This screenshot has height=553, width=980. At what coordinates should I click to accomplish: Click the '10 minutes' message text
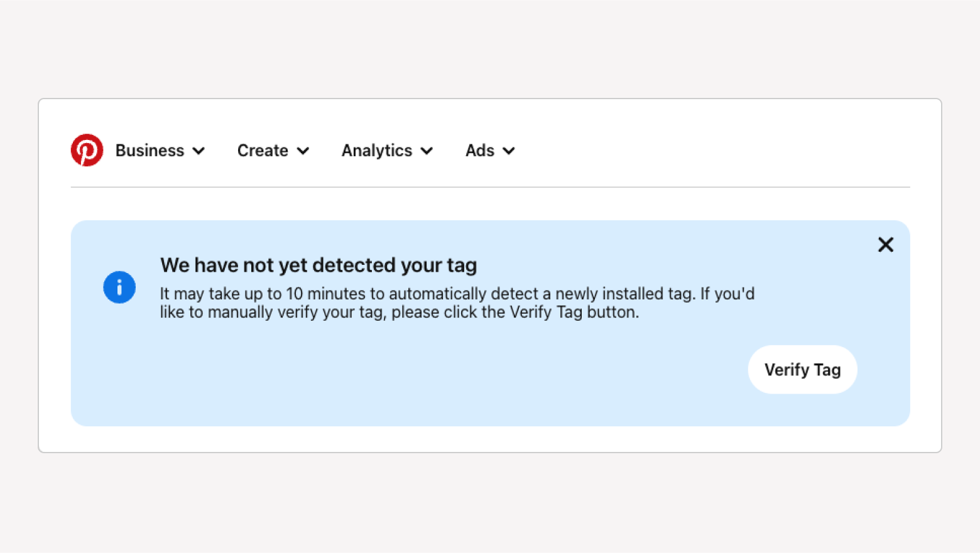coord(457,303)
